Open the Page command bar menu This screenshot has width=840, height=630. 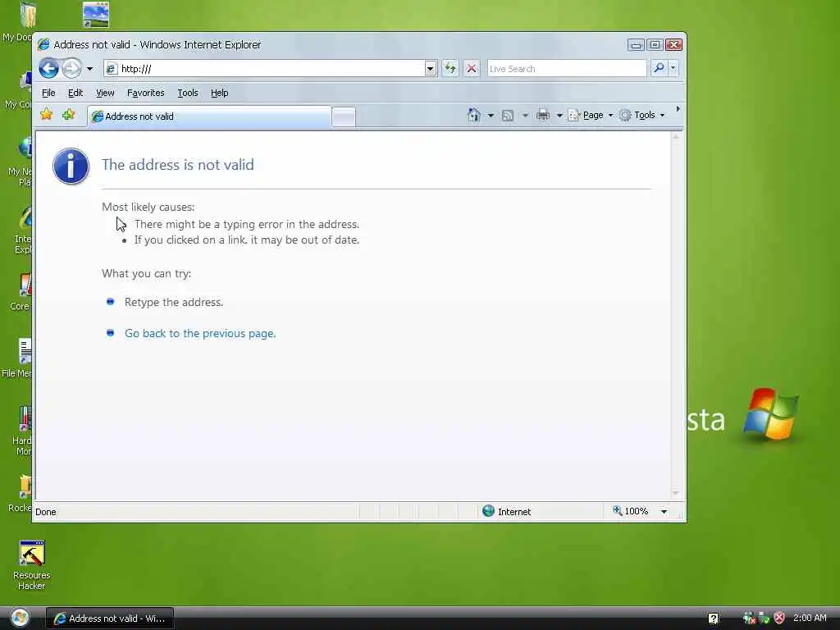591,115
